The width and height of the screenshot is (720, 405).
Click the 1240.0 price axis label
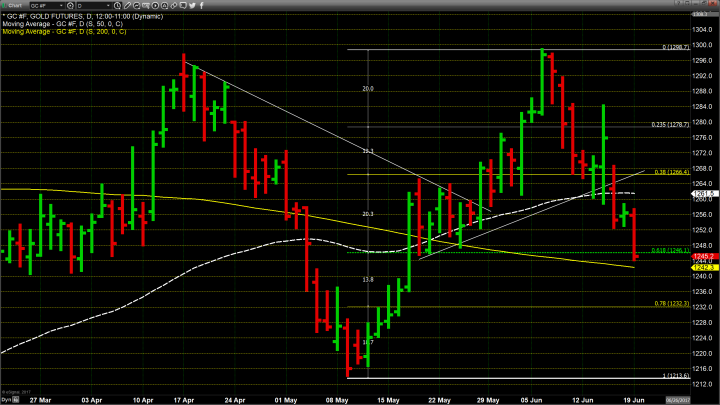point(703,276)
